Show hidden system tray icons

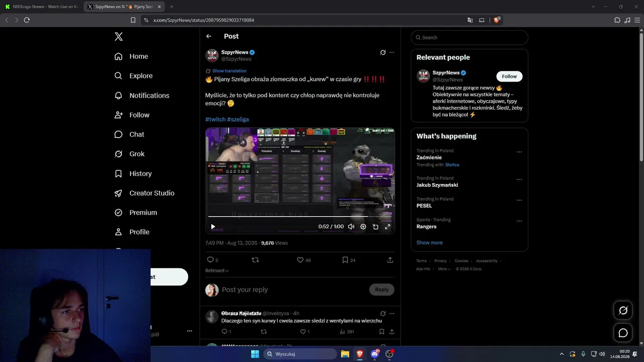(561, 354)
